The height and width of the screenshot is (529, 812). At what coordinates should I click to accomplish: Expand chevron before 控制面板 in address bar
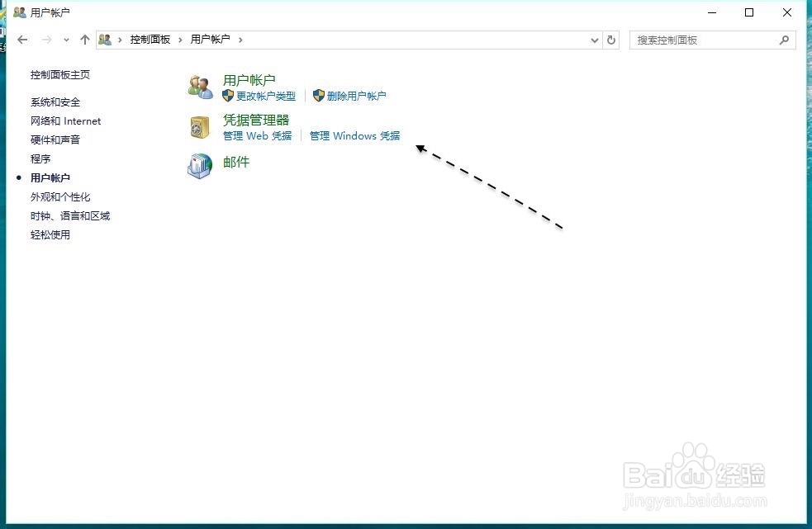click(x=120, y=40)
